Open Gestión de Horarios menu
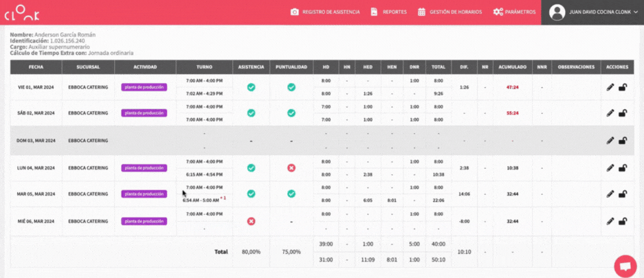Image resolution: width=644 pixels, height=278 pixels. pyautogui.click(x=449, y=12)
